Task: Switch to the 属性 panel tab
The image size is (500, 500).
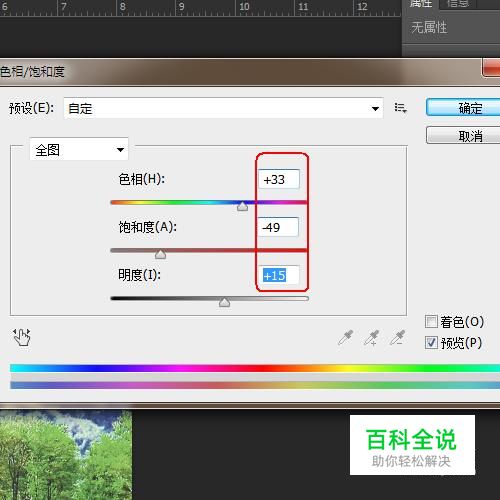Action: (x=421, y=4)
